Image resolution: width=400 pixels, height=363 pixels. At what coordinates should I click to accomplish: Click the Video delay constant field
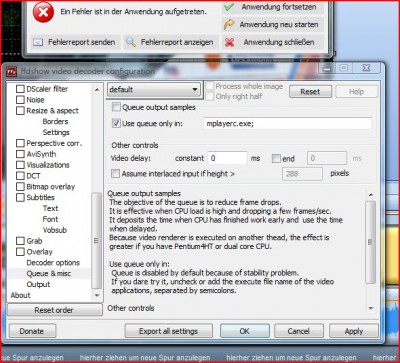227,158
